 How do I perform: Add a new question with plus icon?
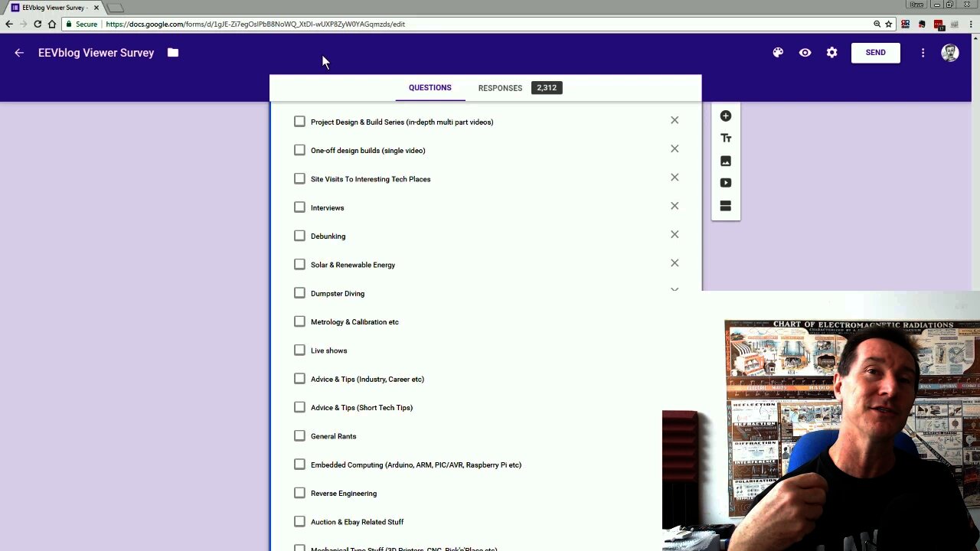point(726,116)
